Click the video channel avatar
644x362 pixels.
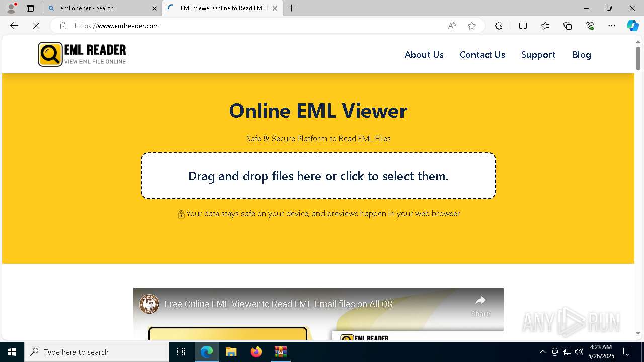pos(149,304)
